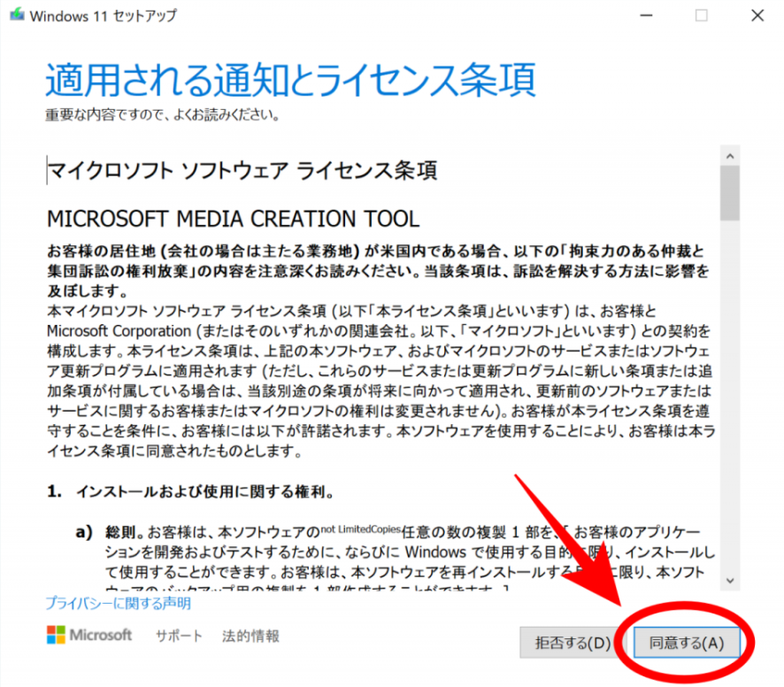Click the Microsoft logo in the footer
The height and width of the screenshot is (687, 784).
pos(89,635)
